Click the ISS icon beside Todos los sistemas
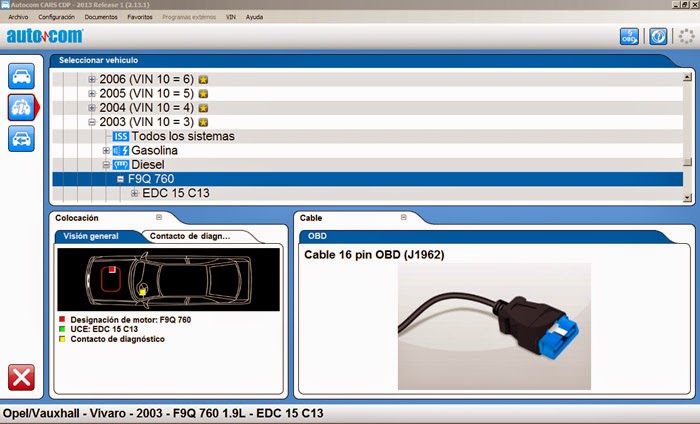The width and height of the screenshot is (700, 424). coord(121,136)
